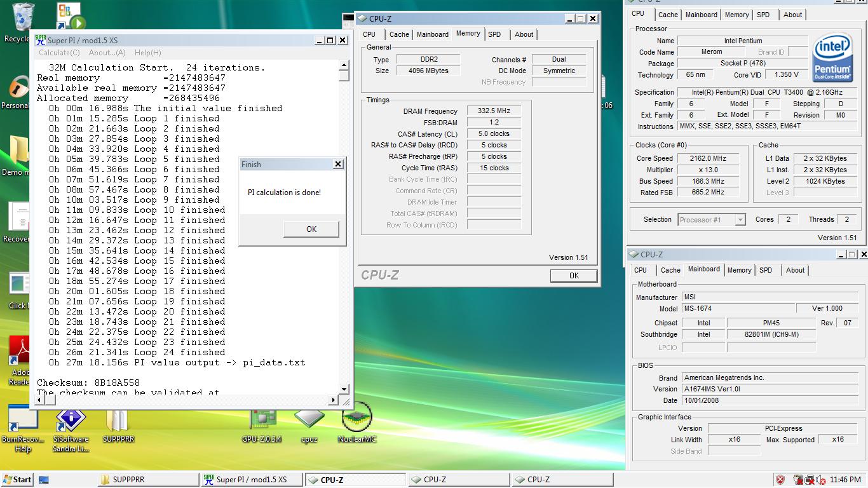The width and height of the screenshot is (868, 488).
Task: Open SPD tab in top-right CPU-Z window
Action: click(x=763, y=15)
